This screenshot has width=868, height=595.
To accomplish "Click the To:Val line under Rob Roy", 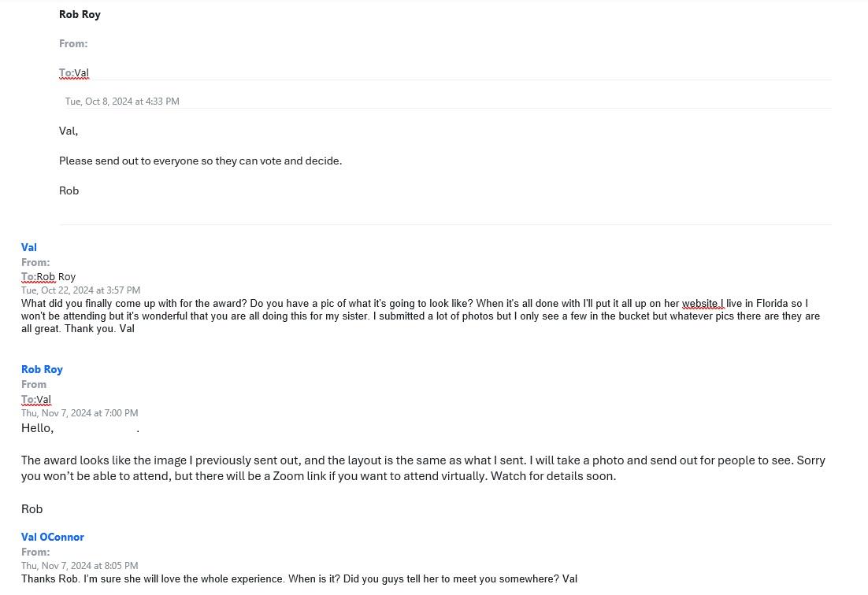I will tap(36, 399).
